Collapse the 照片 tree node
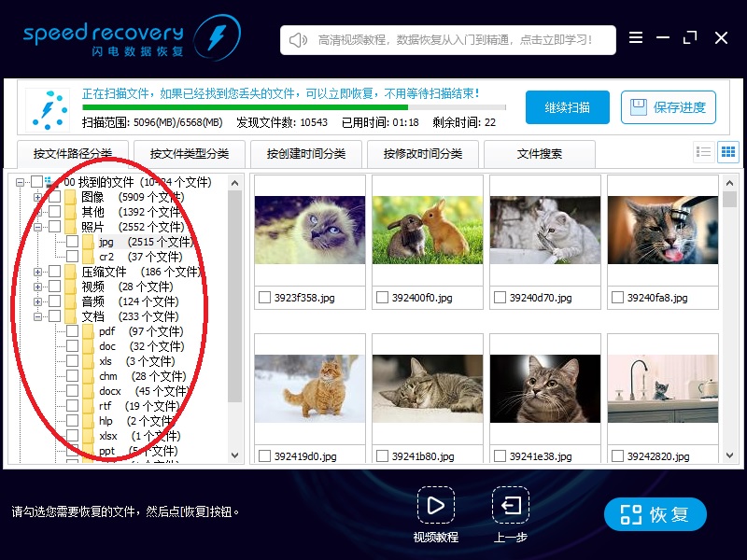This screenshot has width=747, height=560. (x=39, y=225)
